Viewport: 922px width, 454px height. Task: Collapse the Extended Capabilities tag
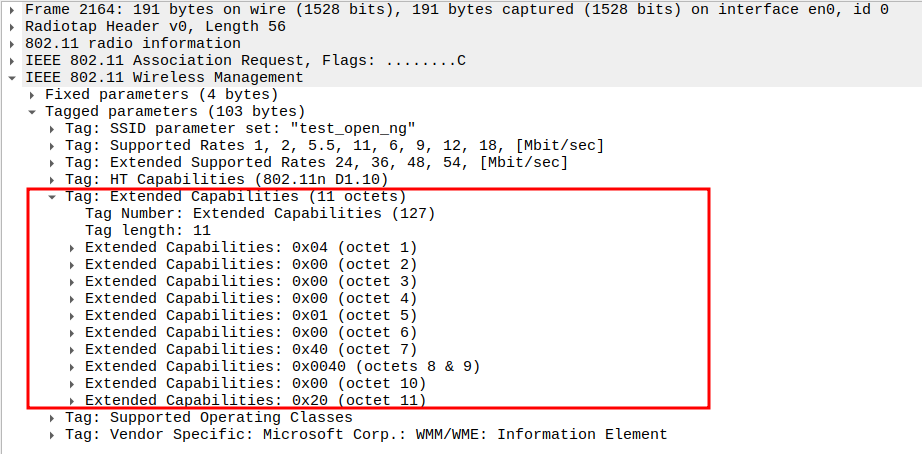(x=53, y=197)
